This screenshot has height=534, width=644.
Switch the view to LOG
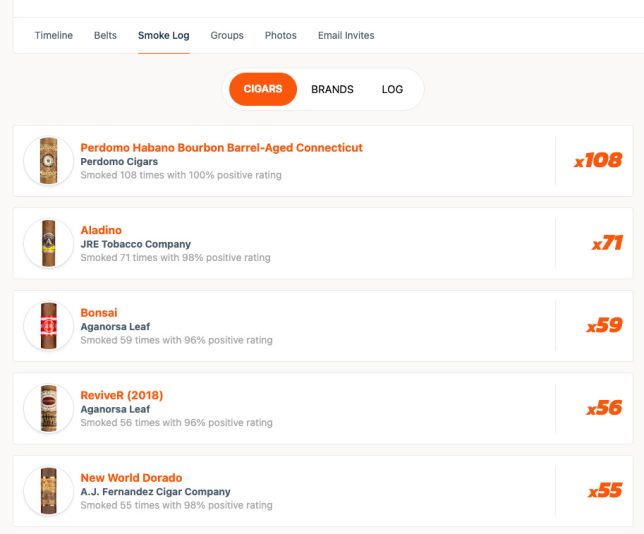click(x=392, y=89)
